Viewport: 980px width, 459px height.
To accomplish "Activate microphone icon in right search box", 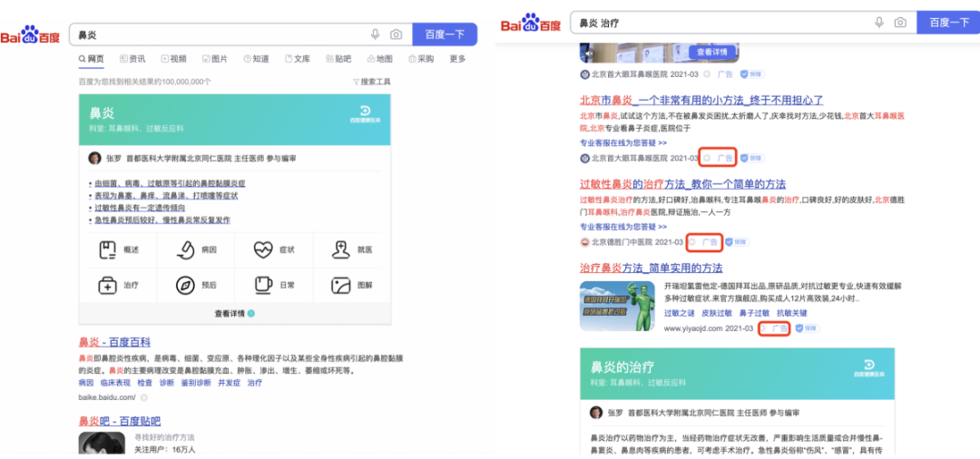I will (x=879, y=23).
